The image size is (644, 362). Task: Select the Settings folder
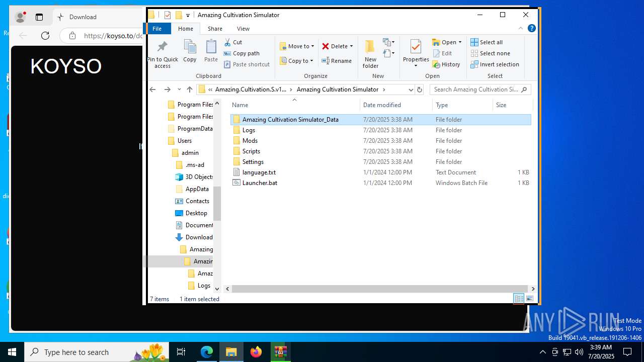380,162
